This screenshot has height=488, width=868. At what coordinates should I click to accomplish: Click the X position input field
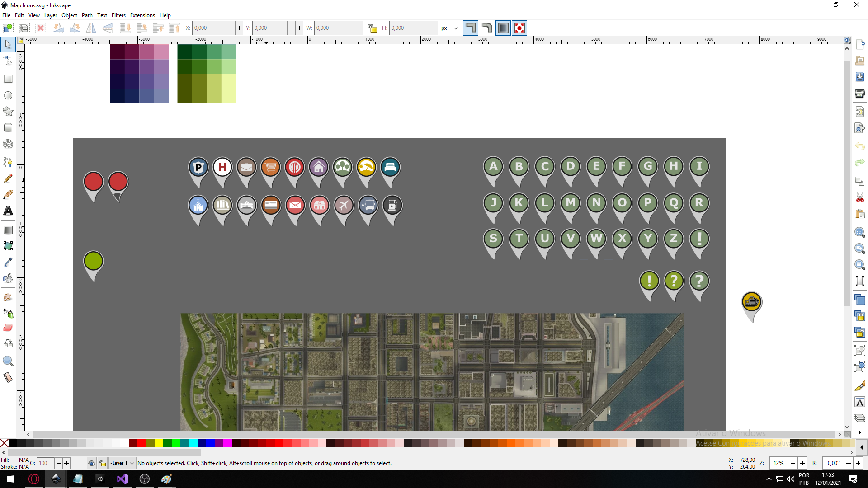point(209,28)
